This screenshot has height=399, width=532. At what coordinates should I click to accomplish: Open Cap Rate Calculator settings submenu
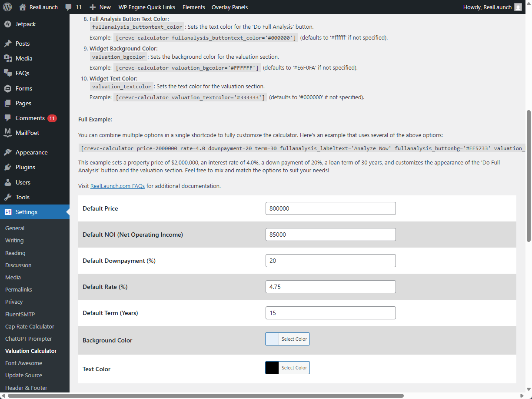click(x=30, y=326)
